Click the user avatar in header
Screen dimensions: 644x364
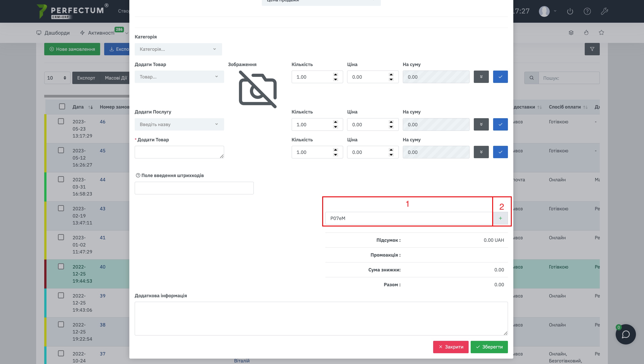[544, 11]
